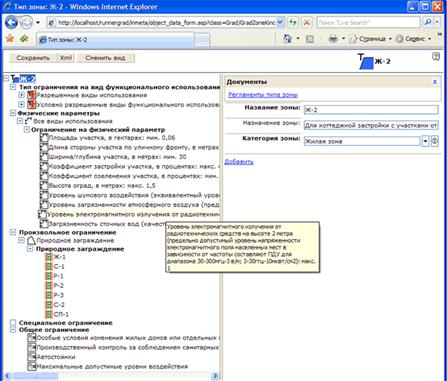447x381 pixels.
Task: Collapse Общее ограничение section
Action: tap(13, 330)
